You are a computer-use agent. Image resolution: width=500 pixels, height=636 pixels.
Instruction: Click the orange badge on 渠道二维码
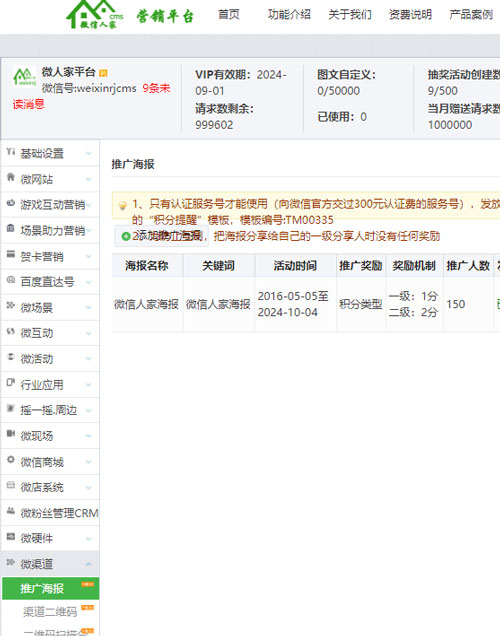(x=88, y=608)
